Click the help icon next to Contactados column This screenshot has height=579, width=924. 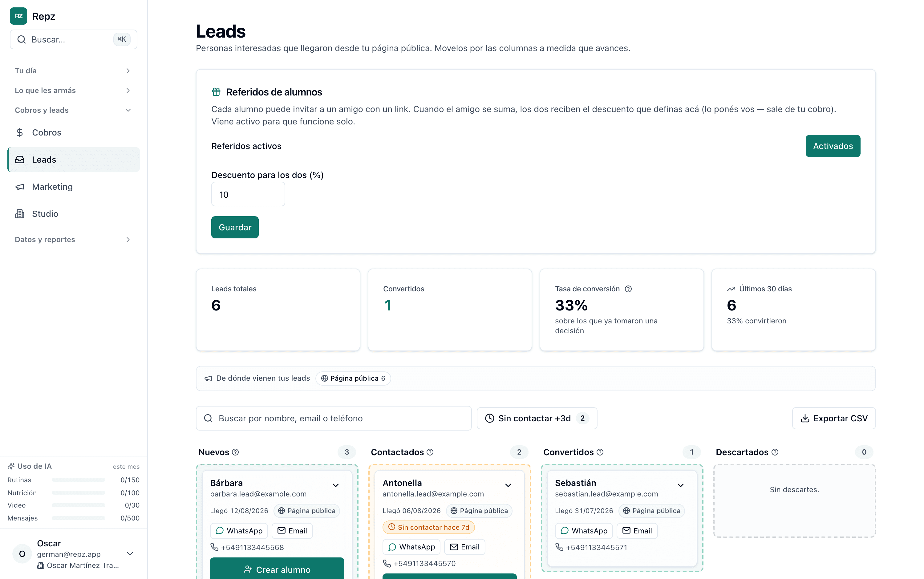coord(430,452)
